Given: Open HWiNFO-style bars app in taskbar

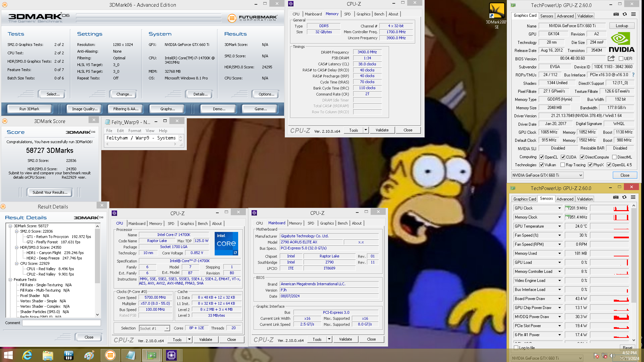Looking at the screenshot, I should coord(69,355).
